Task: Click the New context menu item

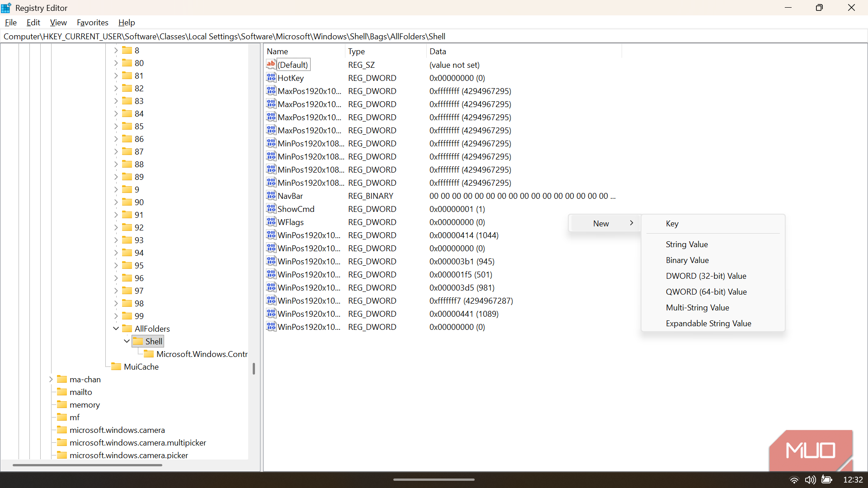Action: [x=605, y=224]
